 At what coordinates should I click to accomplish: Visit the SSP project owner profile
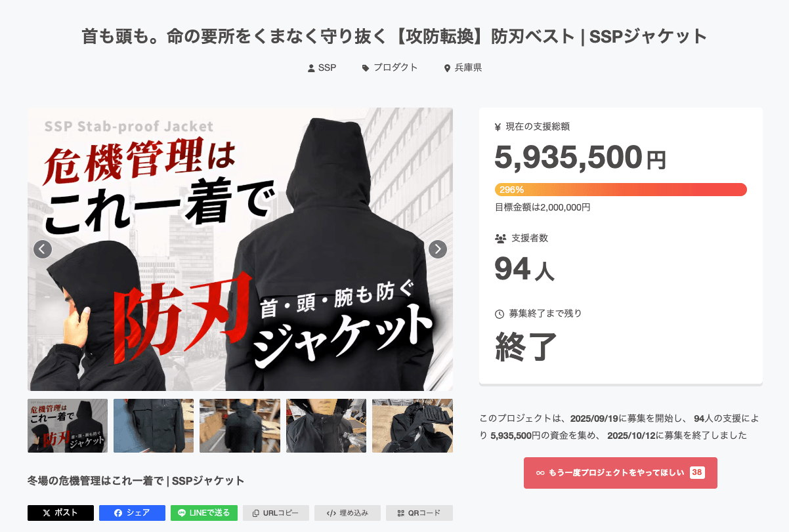coord(322,67)
